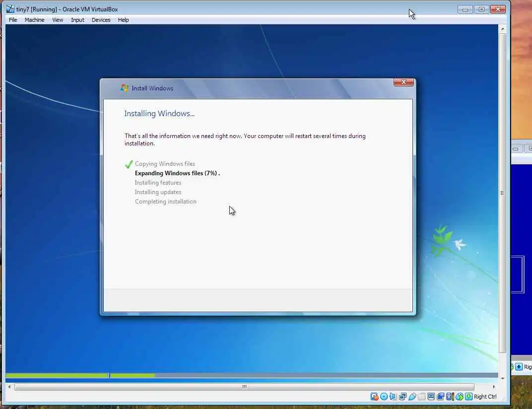Viewport: 532px width, 409px height.
Task: Click the 'Installing features' step
Action: pyautogui.click(x=158, y=183)
